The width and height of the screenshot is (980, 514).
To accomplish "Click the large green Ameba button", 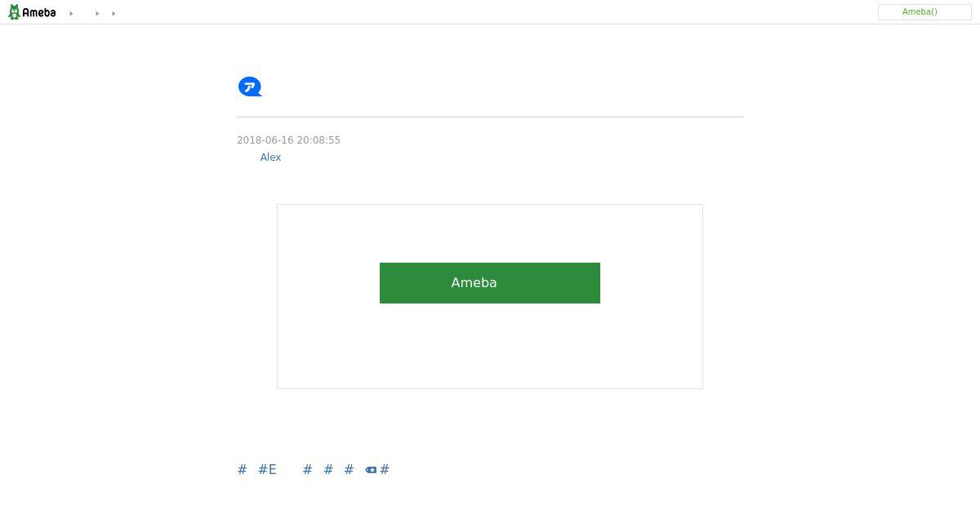I will [x=490, y=283].
